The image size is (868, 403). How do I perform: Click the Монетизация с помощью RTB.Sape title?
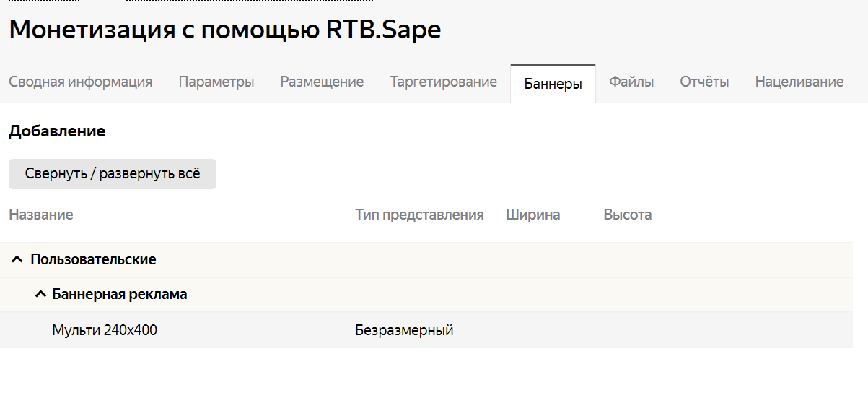pyautogui.click(x=225, y=30)
